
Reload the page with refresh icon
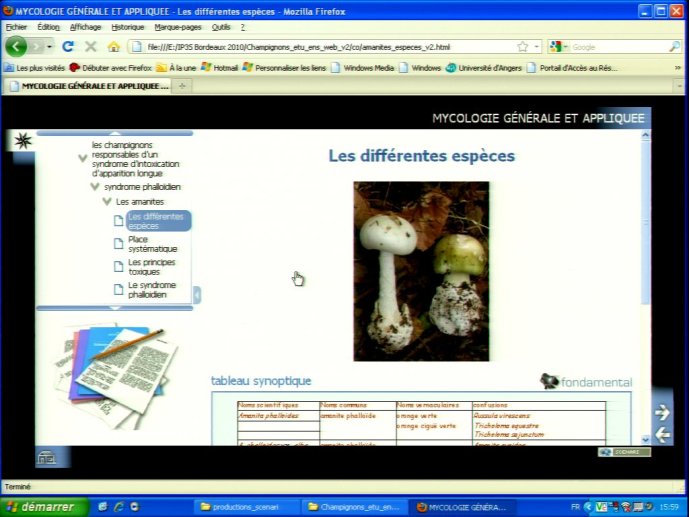click(68, 47)
